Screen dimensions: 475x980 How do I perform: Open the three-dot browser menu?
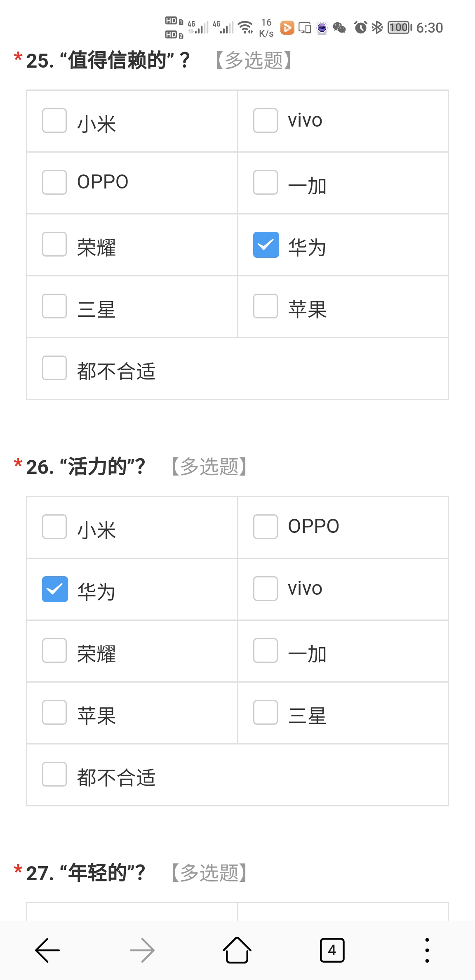tap(427, 950)
